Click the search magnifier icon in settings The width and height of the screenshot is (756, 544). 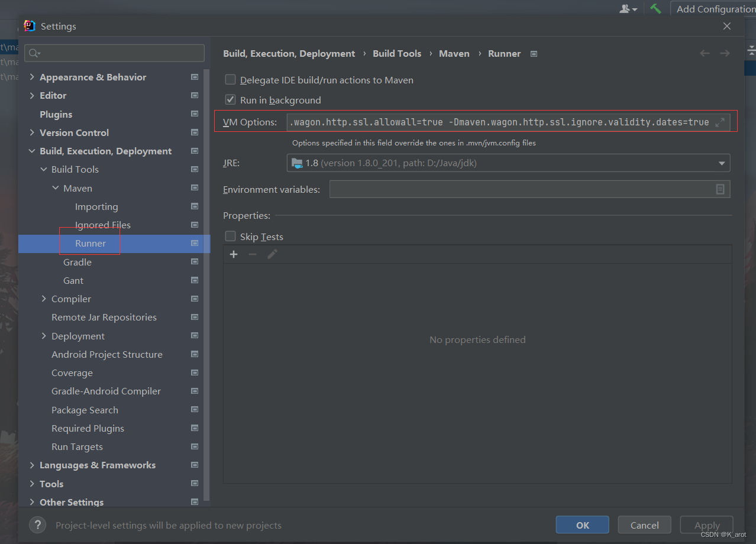(34, 53)
